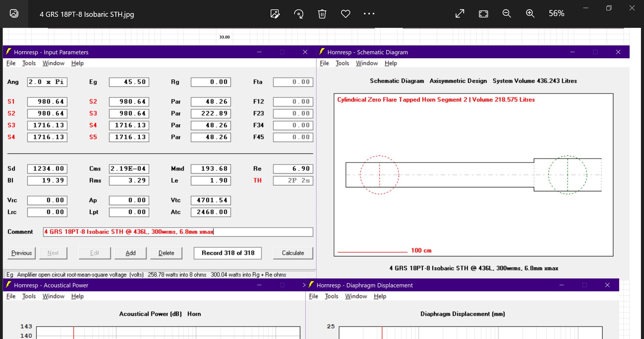Click the Edit button
This screenshot has width=644, height=339.
point(95,253)
